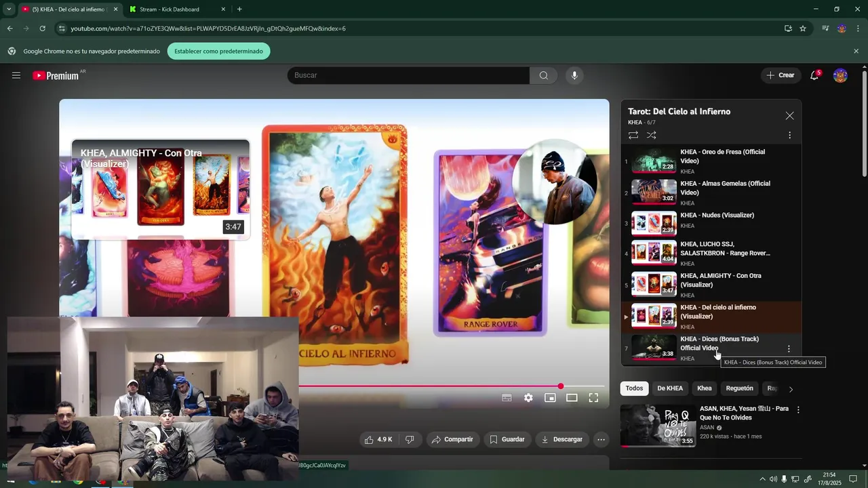Click the browser address bar URL
868x488 pixels.
pyautogui.click(x=208, y=28)
